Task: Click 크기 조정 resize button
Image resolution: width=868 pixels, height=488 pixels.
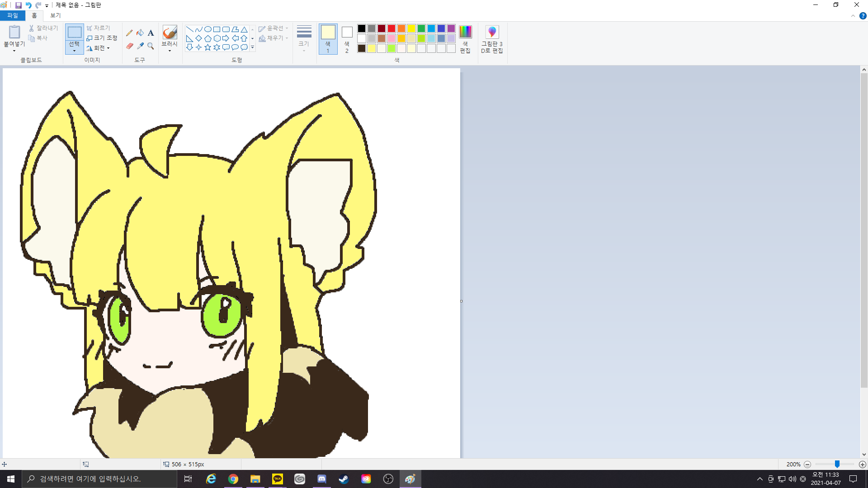Action: [102, 38]
